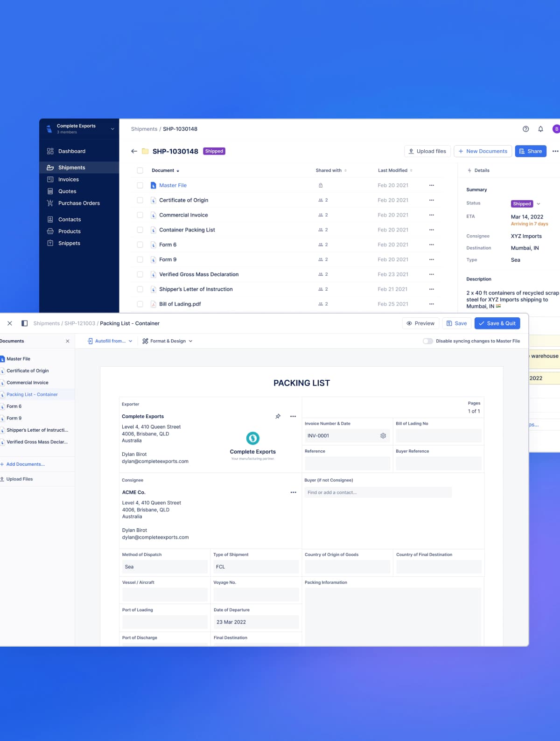Open the Autofill from dropdown
Screen dimensions: 560x741
[x=110, y=341]
